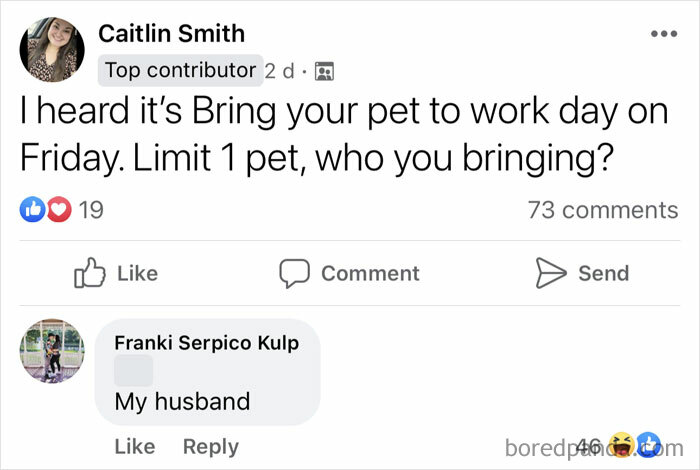Click the Franki Serpico Kulp name link

tap(207, 342)
